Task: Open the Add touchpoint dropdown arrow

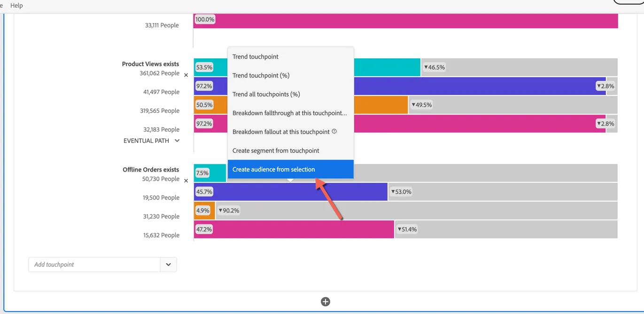Action: 169,265
